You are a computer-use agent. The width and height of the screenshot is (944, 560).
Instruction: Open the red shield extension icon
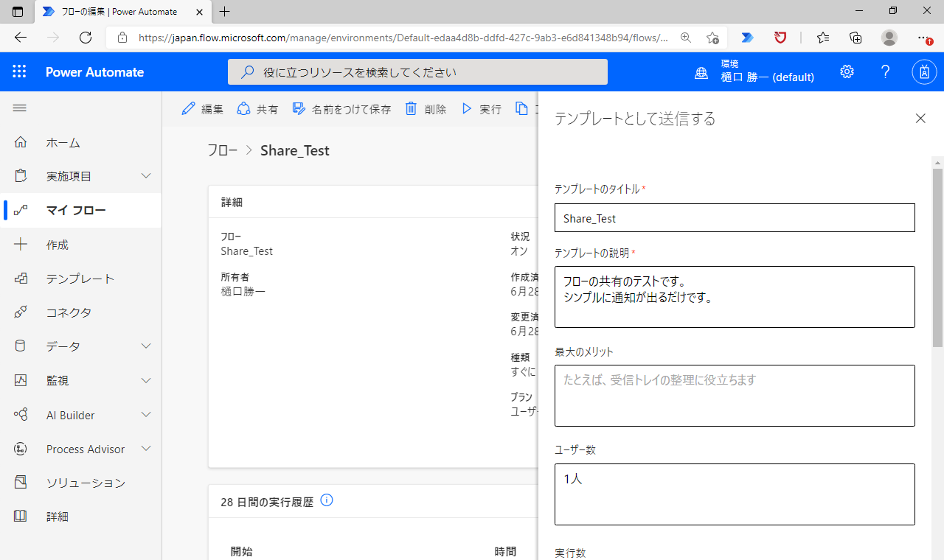coord(780,38)
